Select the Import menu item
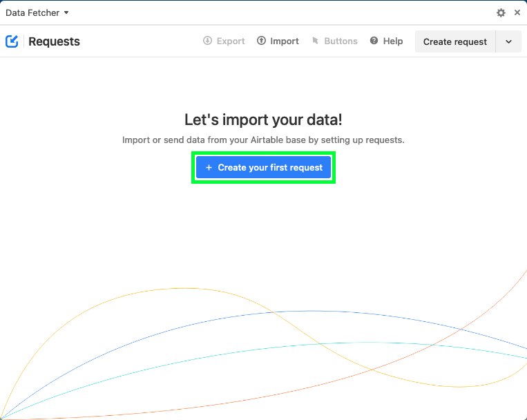527x420 pixels. [x=278, y=41]
